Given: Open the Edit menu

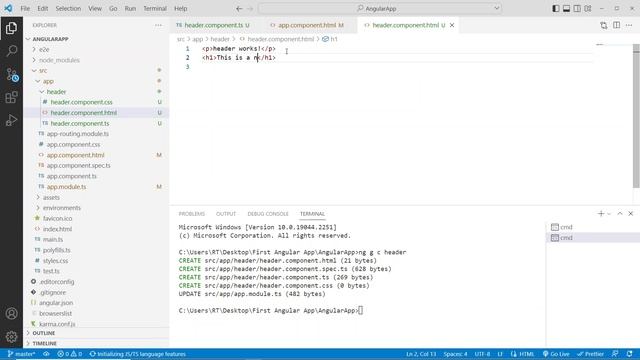Looking at the screenshot, I should (x=42, y=9).
